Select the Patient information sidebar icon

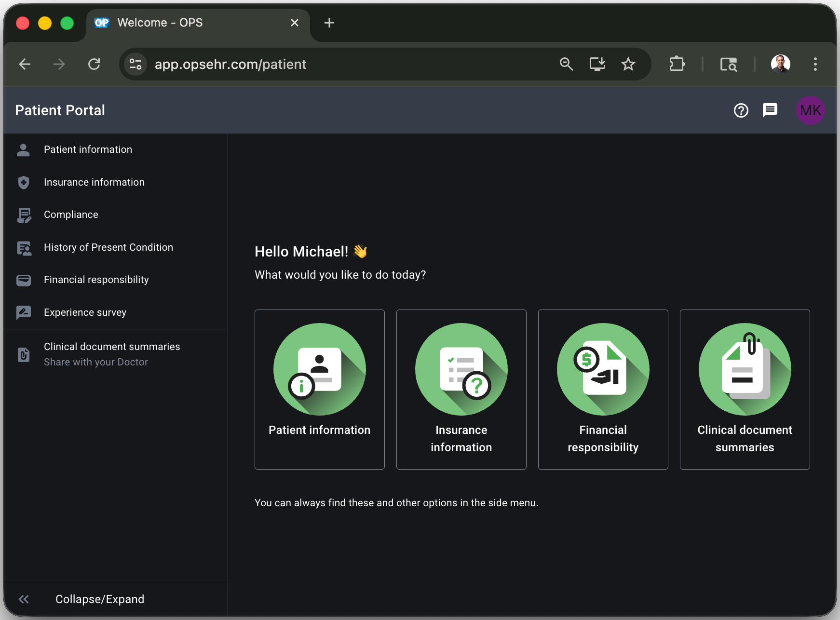[x=23, y=149]
